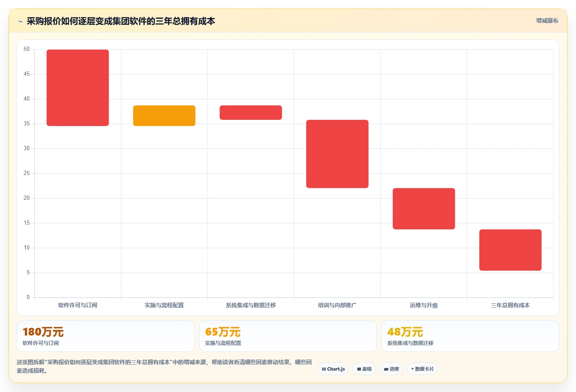Image resolution: width=576 pixels, height=392 pixels.
Task: Click y-axis value 40
Action: [27, 99]
